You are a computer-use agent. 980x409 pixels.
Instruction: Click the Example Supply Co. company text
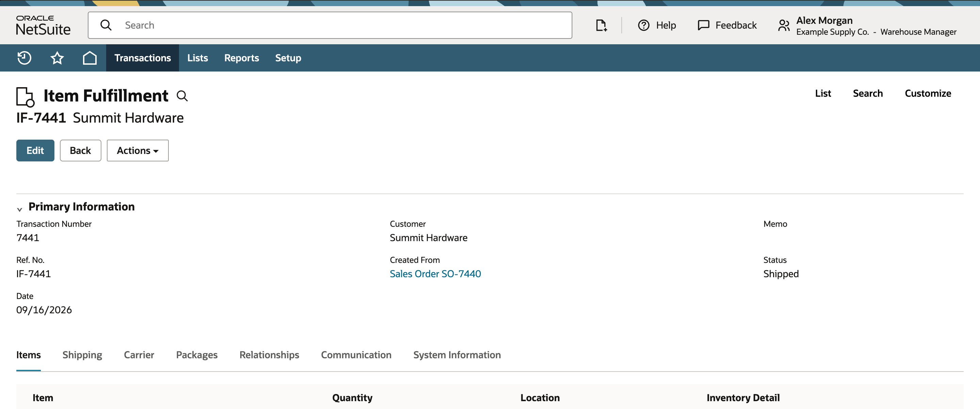832,32
